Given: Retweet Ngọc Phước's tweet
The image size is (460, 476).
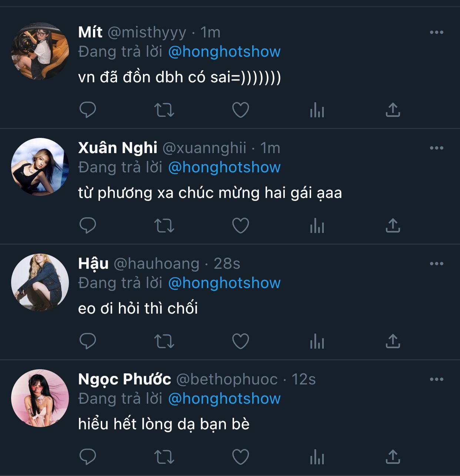Looking at the screenshot, I should [164, 457].
